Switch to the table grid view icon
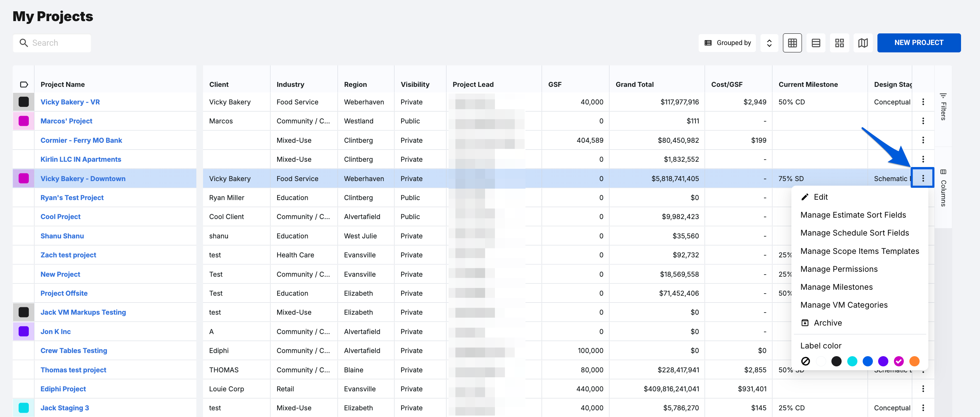 point(792,43)
